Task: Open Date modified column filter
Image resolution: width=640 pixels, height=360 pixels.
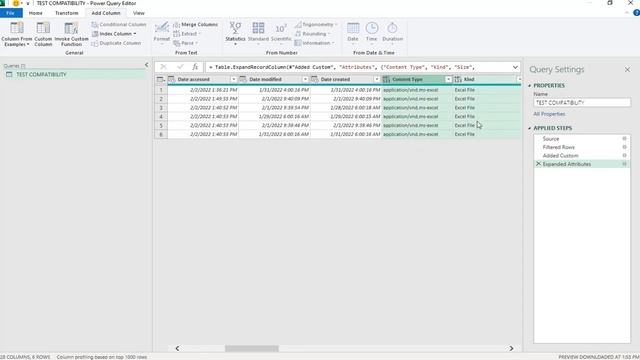Action: click(x=305, y=80)
